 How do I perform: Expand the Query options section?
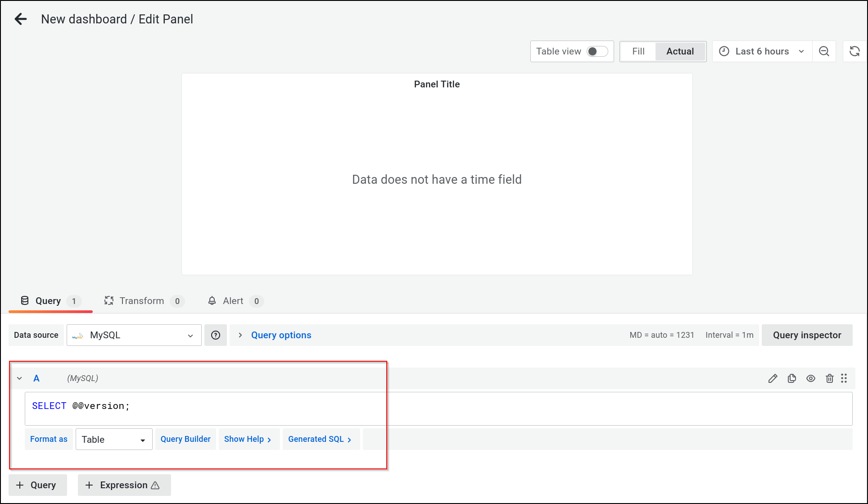281,335
